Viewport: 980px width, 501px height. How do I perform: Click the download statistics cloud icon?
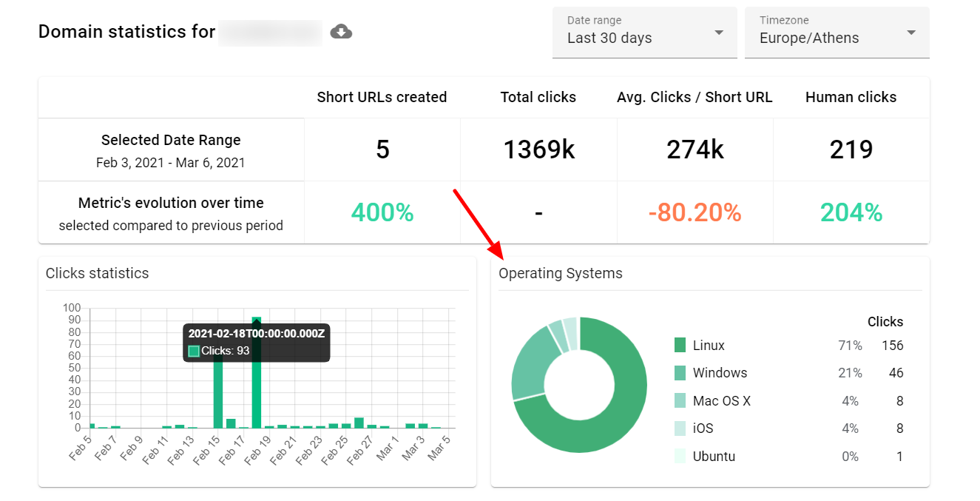click(x=340, y=33)
